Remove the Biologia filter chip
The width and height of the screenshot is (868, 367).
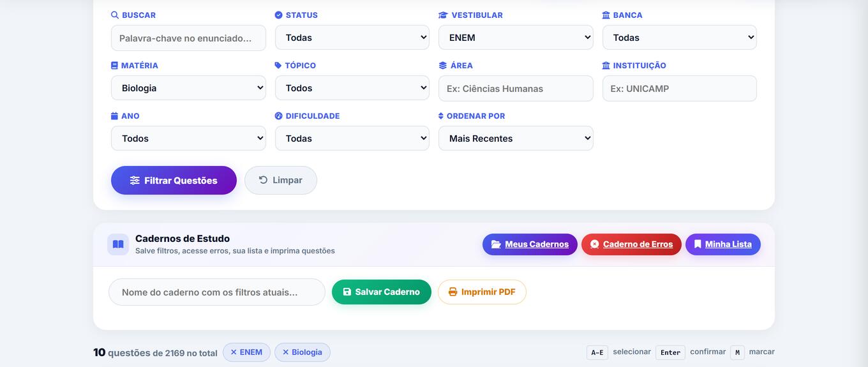285,352
